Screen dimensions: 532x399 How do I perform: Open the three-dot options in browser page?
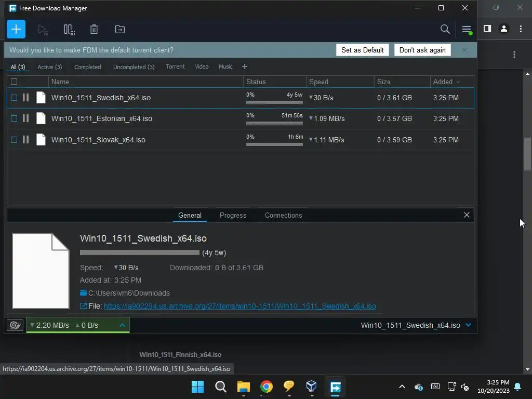coord(514,55)
